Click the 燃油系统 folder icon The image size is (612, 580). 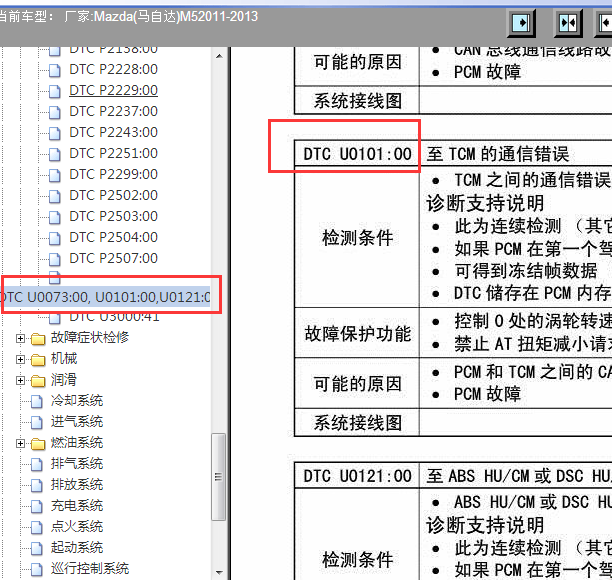tap(38, 444)
